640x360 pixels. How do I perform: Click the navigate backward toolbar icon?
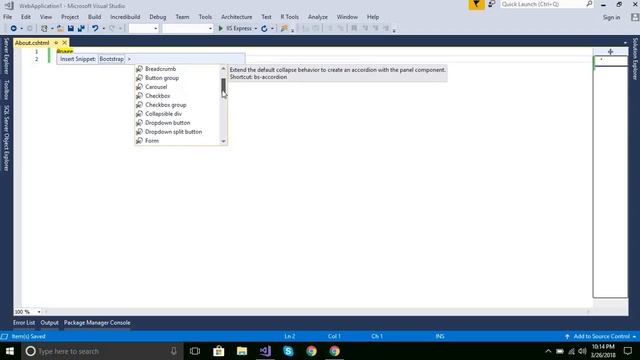pyautogui.click(x=13, y=29)
